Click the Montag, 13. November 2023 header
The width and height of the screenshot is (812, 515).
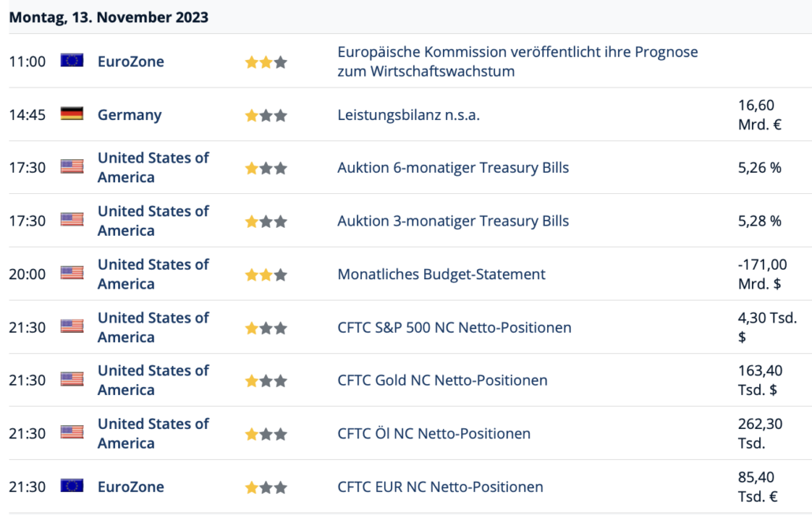[x=109, y=17]
